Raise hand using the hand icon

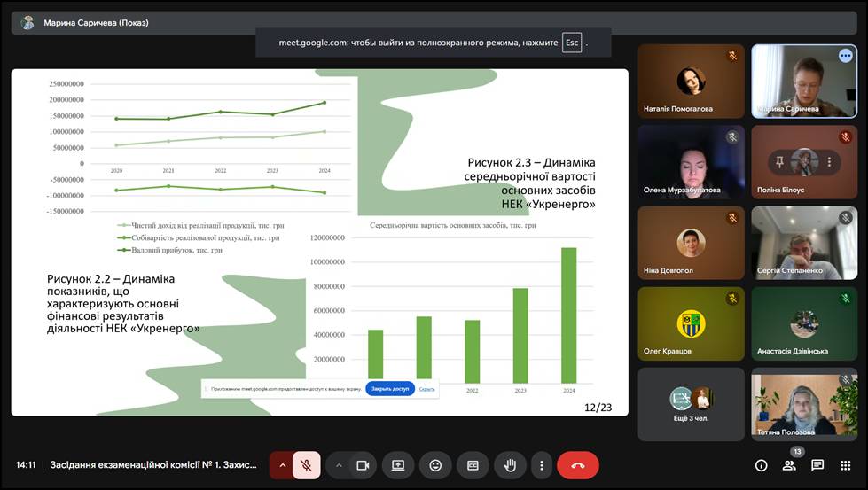510,465
